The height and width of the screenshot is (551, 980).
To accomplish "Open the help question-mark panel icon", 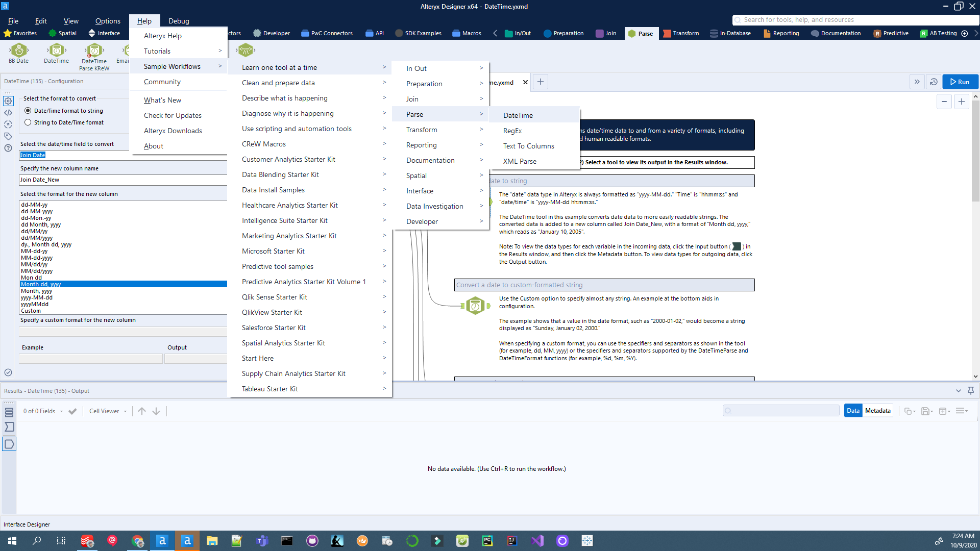I will pyautogui.click(x=8, y=148).
